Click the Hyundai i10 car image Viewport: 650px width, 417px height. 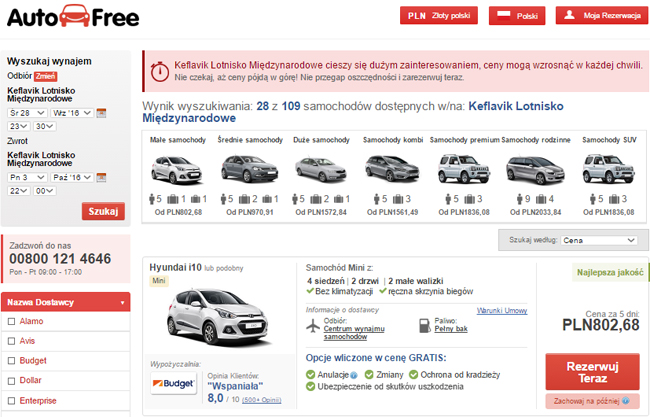tap(219, 317)
